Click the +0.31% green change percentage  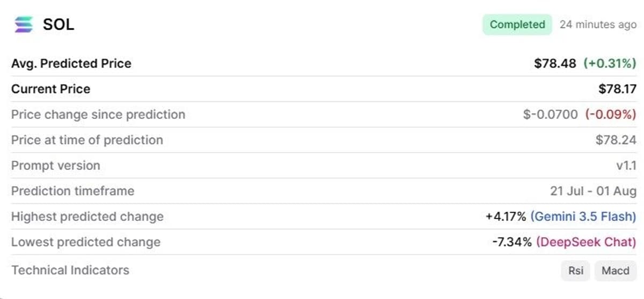coord(610,63)
